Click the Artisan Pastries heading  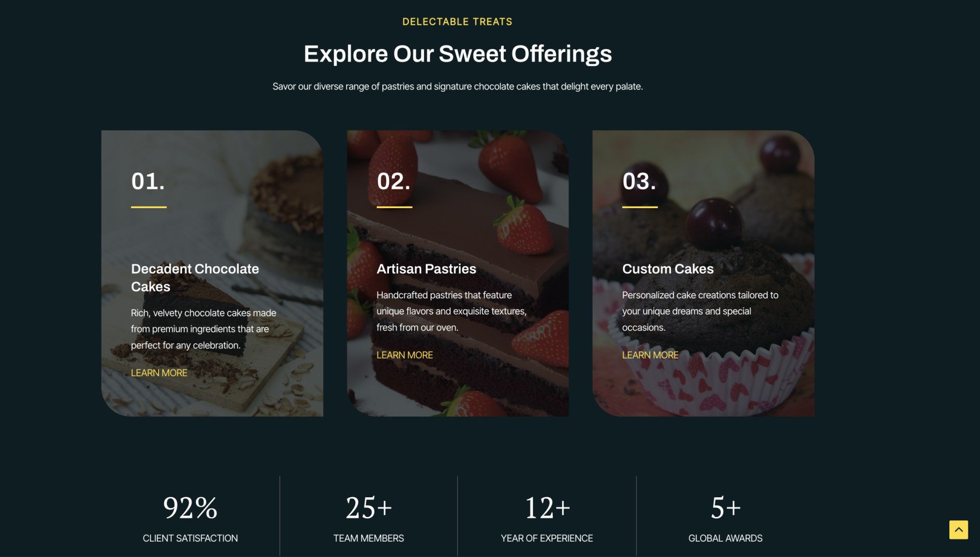(426, 269)
